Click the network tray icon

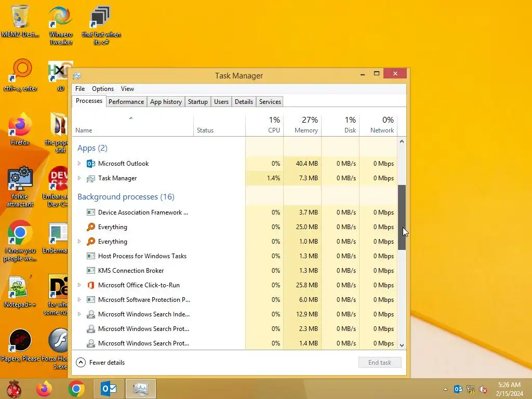point(471,389)
